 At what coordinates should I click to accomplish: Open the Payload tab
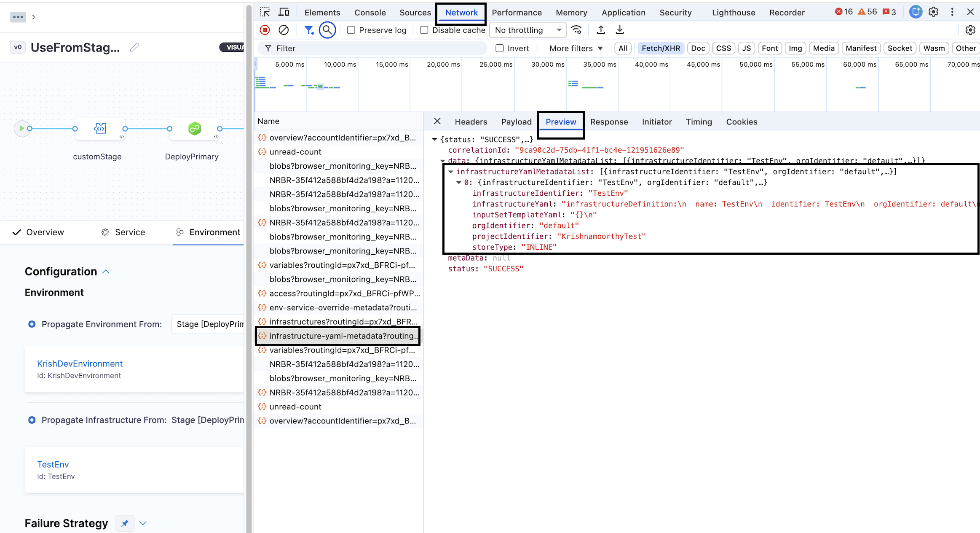click(x=516, y=122)
